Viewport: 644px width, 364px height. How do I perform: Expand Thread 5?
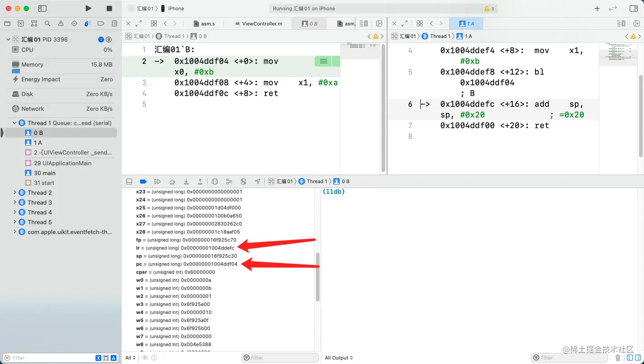click(x=15, y=222)
